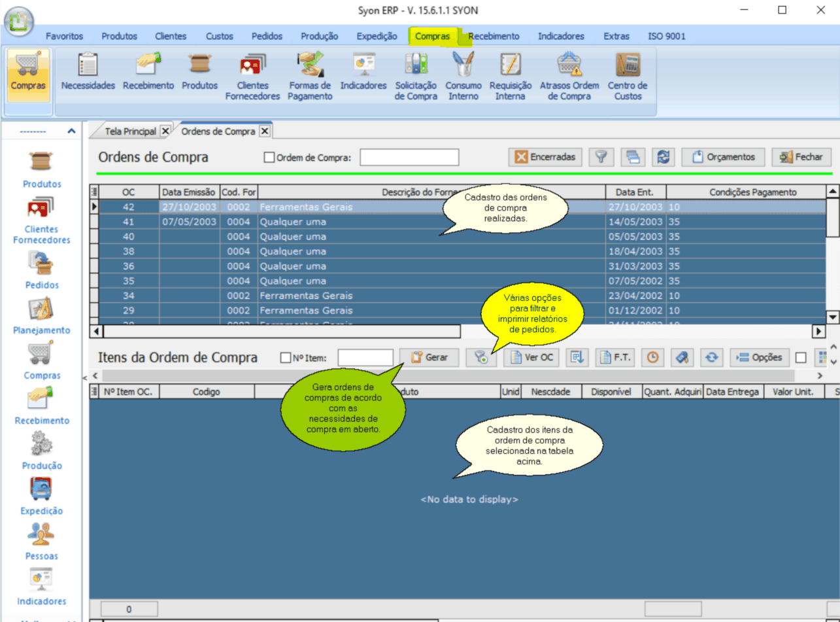The width and height of the screenshot is (840, 622).
Task: Click the Ordem de Compra search field
Action: [x=409, y=158]
